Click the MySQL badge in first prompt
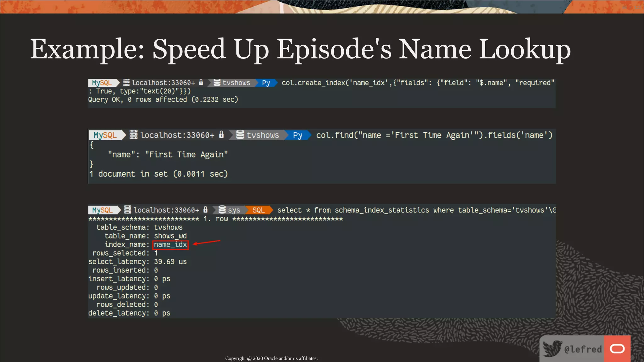The image size is (644, 362). click(x=102, y=83)
